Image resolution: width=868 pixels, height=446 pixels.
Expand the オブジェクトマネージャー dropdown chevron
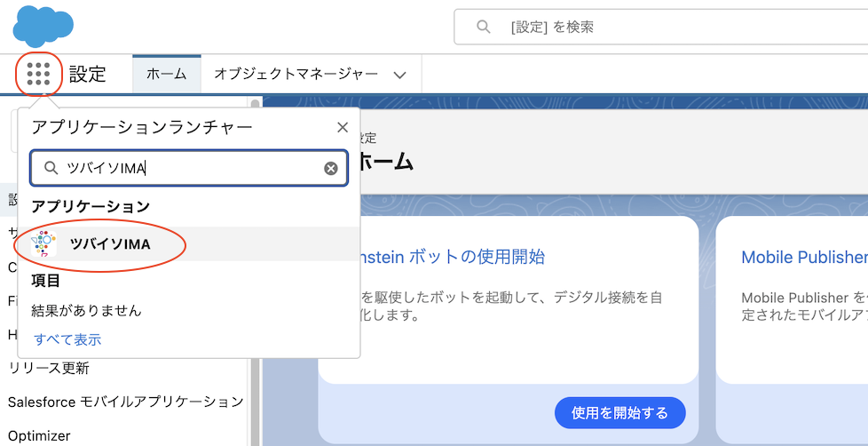399,76
